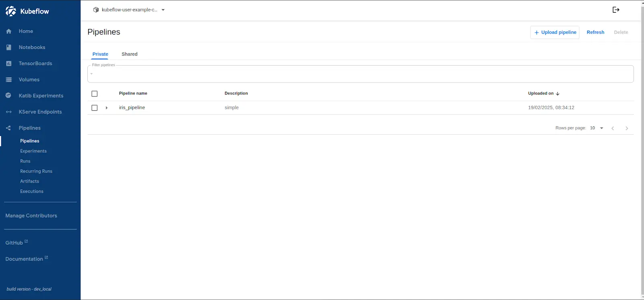Switch to the Shared tab
Viewport: 644px width, 300px height.
[130, 54]
